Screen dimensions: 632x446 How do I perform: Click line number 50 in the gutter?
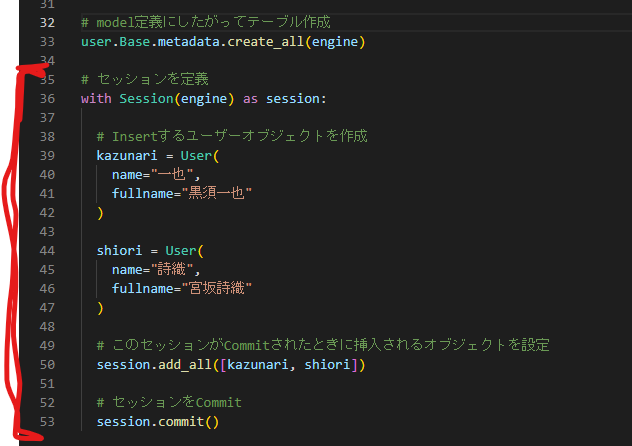(48, 365)
